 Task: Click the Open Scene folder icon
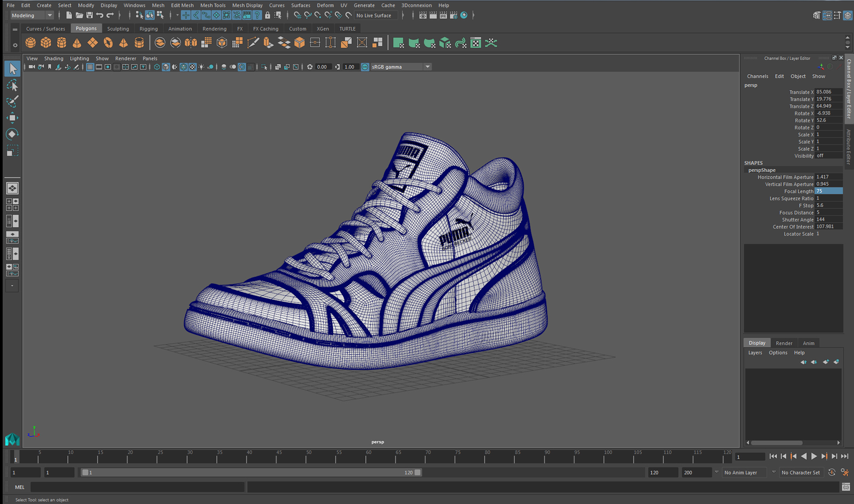(79, 15)
